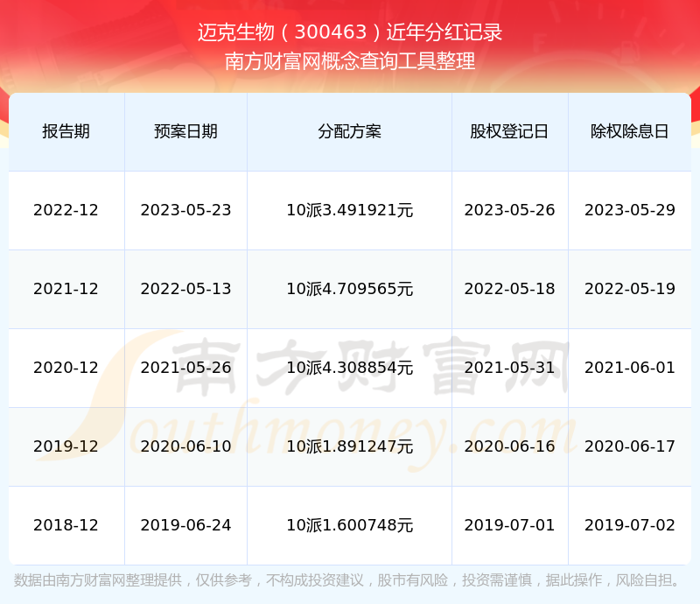Click the 2020-06-17 ex-dividend date
Image resolution: width=700 pixels, height=604 pixels.
tap(629, 446)
